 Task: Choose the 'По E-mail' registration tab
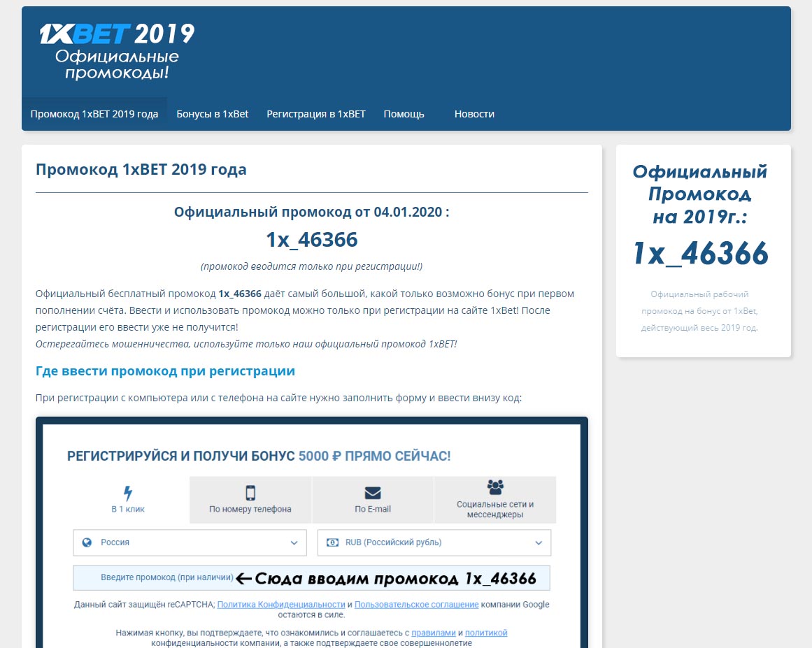373,500
